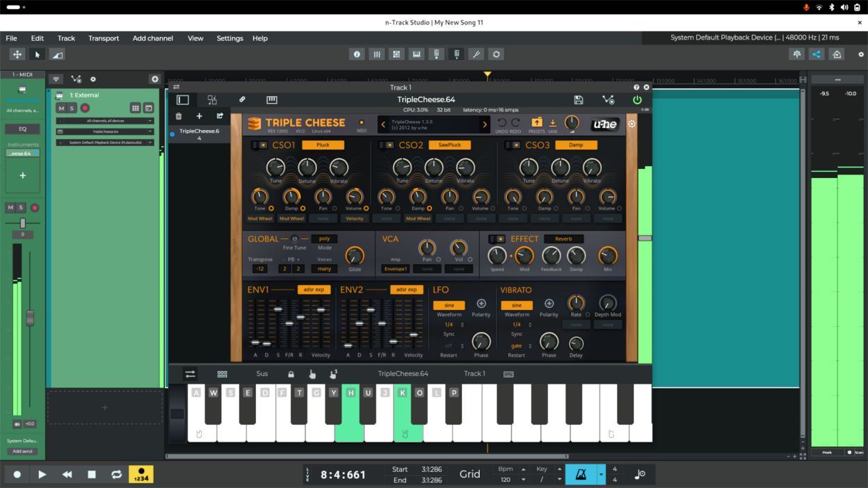Save the TripleCheese.64 plugin preset (floppy icon)
Image resolution: width=868 pixels, height=488 pixels.
tap(578, 100)
